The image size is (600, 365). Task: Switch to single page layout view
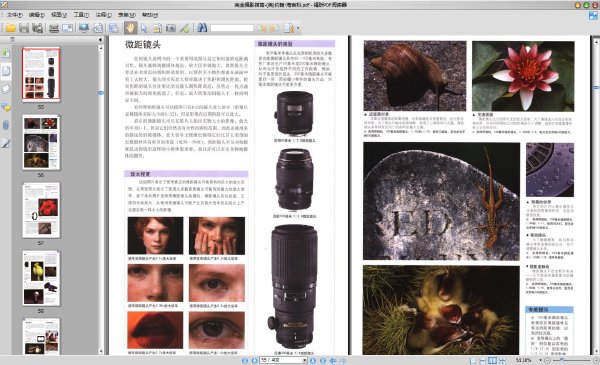[x=473, y=360]
